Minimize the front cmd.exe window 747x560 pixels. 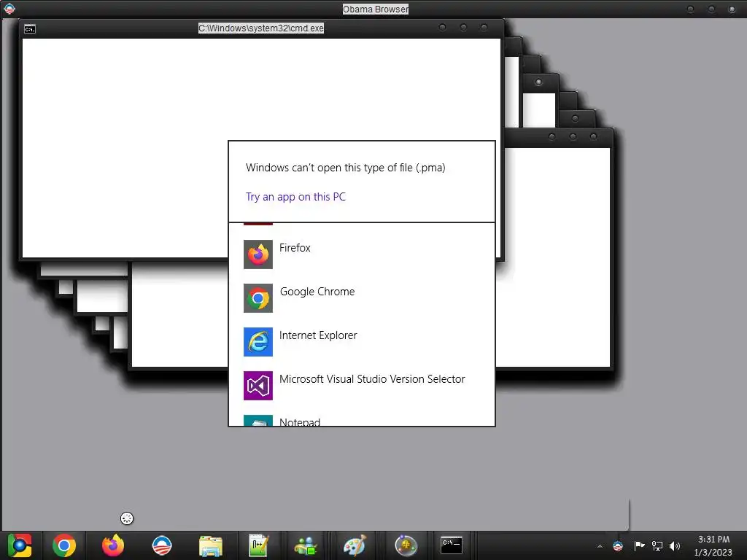(x=443, y=28)
